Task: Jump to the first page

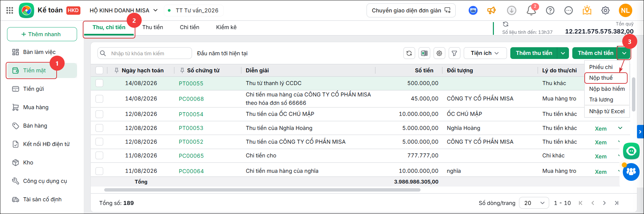Action: [581, 203]
